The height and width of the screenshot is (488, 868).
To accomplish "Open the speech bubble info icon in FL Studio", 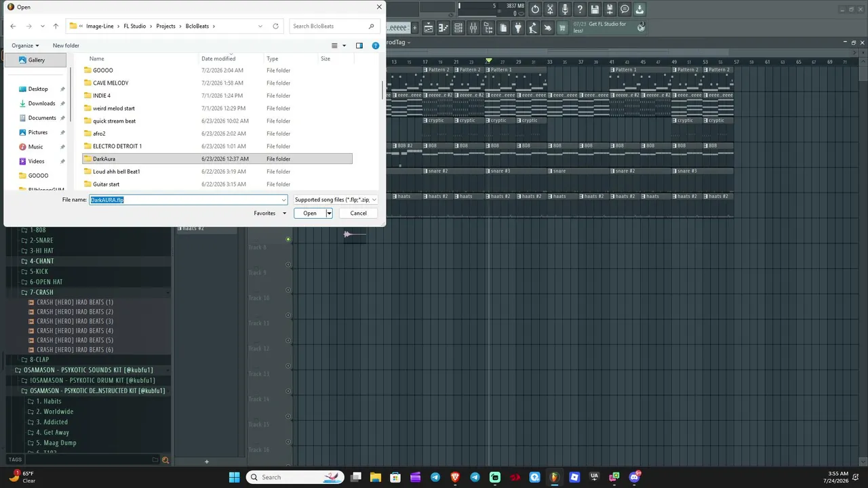I will (625, 9).
